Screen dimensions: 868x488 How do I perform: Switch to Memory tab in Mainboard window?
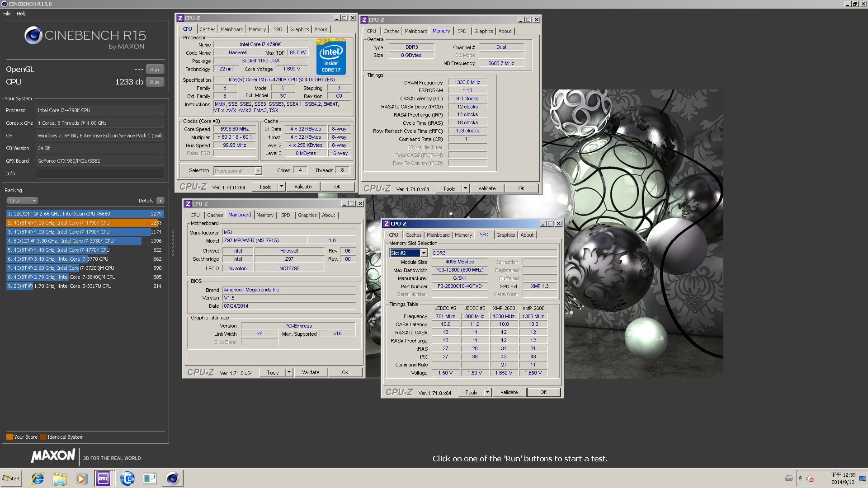click(265, 215)
